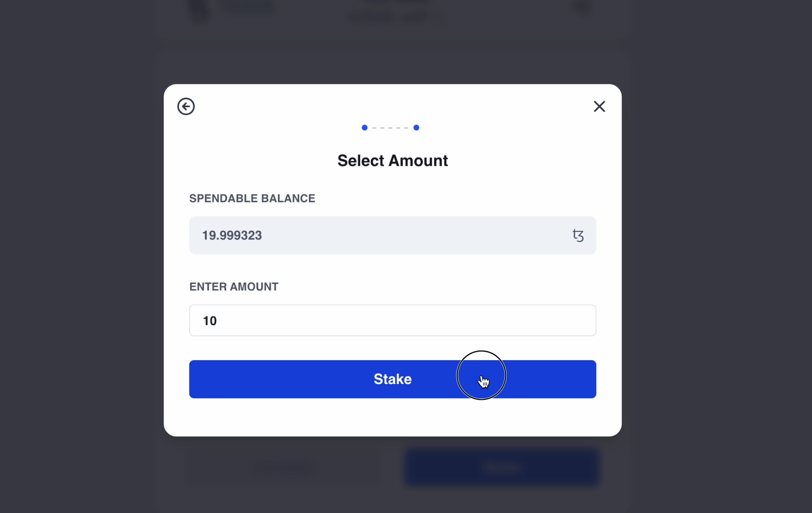Click the empty white area below Stake
This screenshot has height=513, width=812.
pyautogui.click(x=392, y=417)
